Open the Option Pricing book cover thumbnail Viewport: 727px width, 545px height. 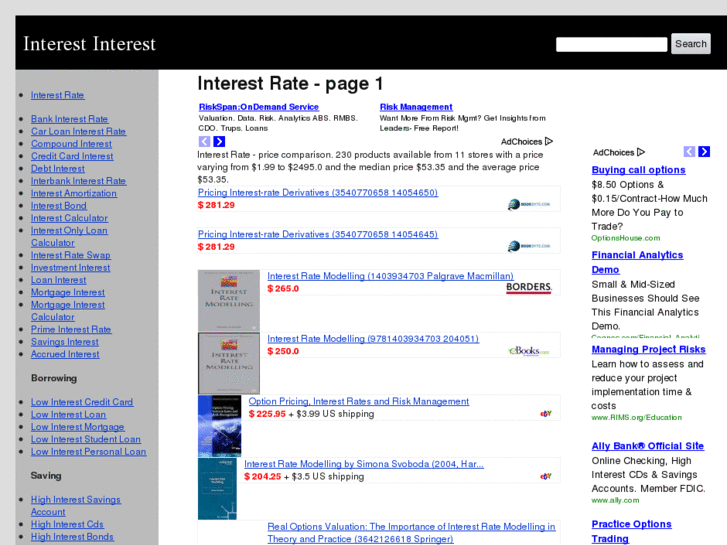pyautogui.click(x=220, y=426)
